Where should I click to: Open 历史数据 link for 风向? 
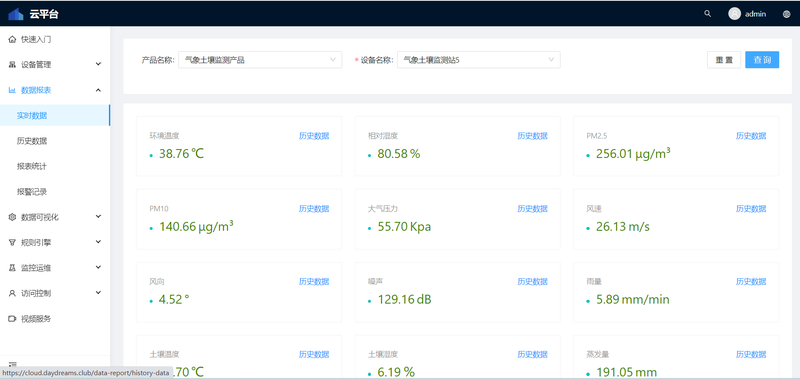[x=314, y=282]
